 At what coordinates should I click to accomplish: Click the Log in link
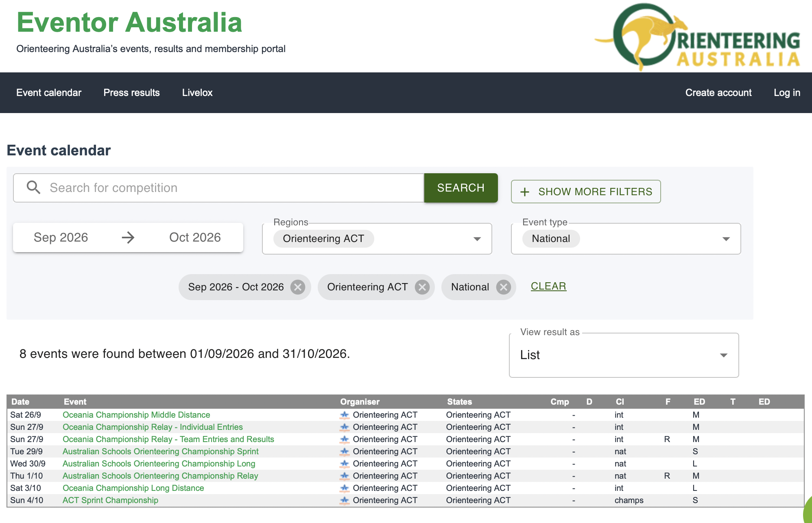pos(787,93)
